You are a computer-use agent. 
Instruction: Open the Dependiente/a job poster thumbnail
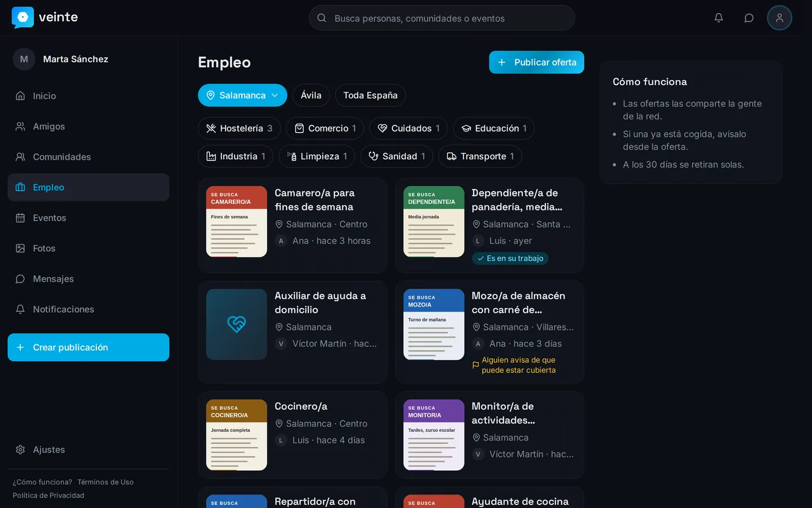434,222
